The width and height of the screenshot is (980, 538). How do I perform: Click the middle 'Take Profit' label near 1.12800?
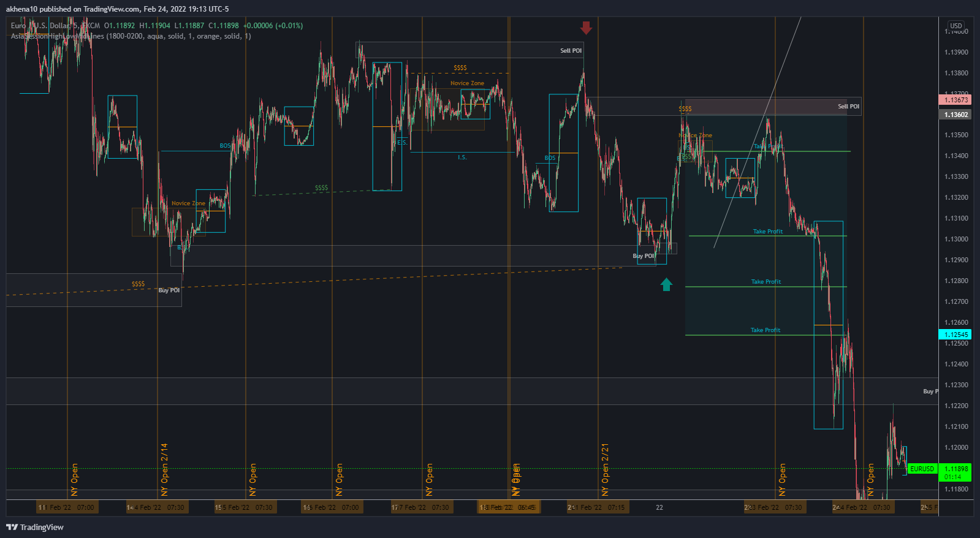766,282
